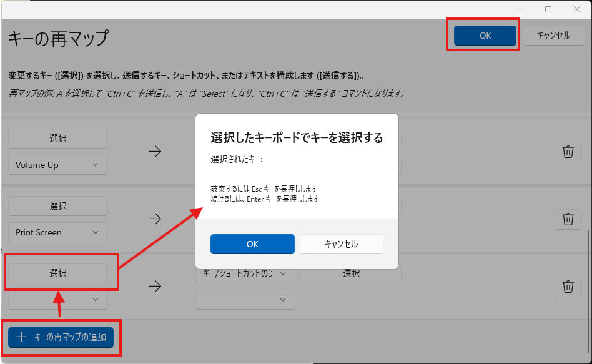592x364 pixels.
Task: Confirm key selection with dialog OK button
Action: click(252, 244)
